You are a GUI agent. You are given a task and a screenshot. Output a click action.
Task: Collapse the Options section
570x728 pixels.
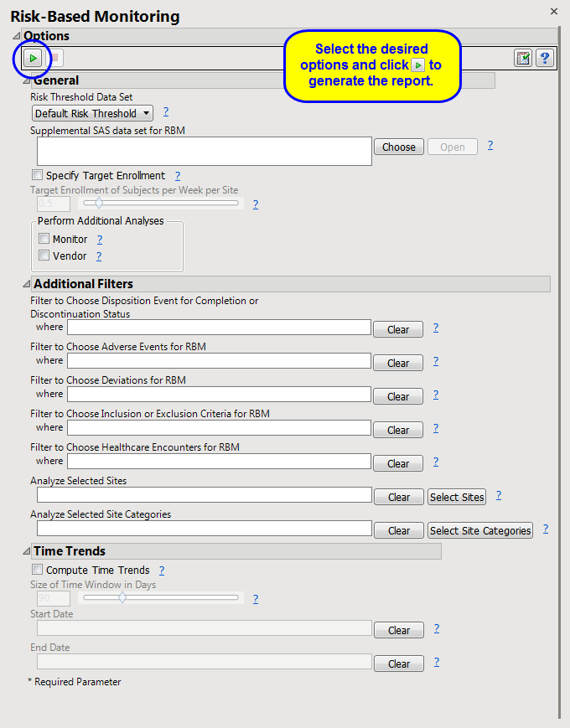16,36
